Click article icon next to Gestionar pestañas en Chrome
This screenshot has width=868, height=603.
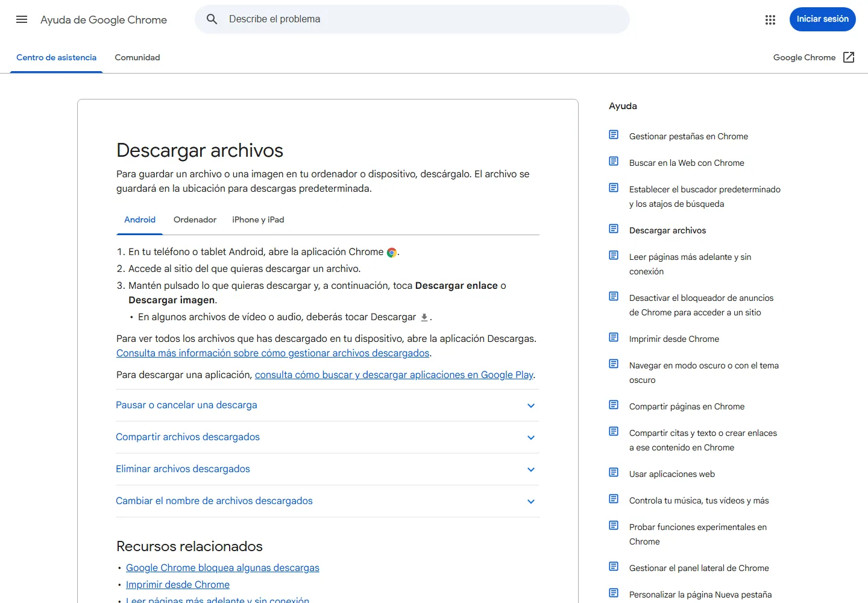[x=614, y=134]
